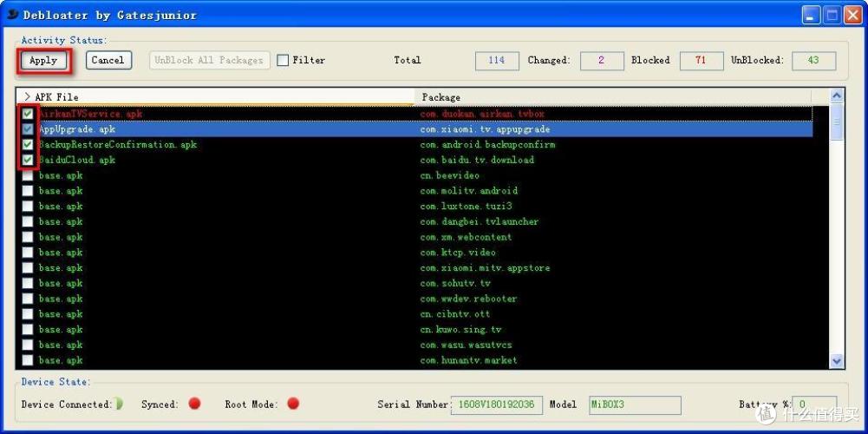
Task: Close the Debloater window
Action: tap(852, 15)
